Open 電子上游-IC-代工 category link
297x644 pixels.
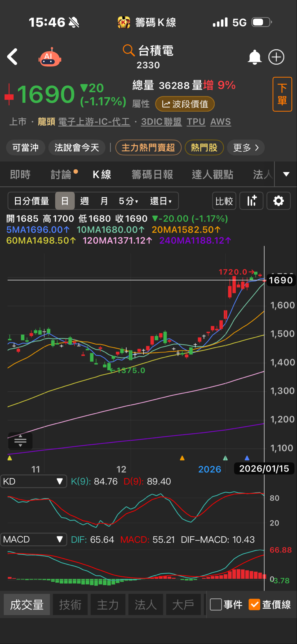(94, 122)
